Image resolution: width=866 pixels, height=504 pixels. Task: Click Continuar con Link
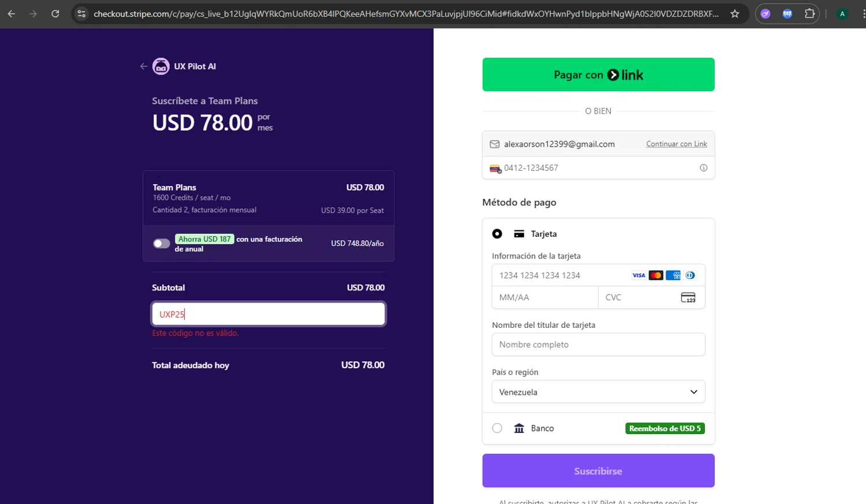pyautogui.click(x=677, y=144)
